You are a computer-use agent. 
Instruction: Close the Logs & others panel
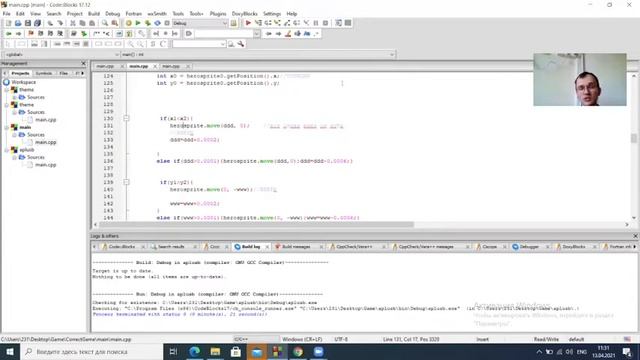(x=635, y=236)
